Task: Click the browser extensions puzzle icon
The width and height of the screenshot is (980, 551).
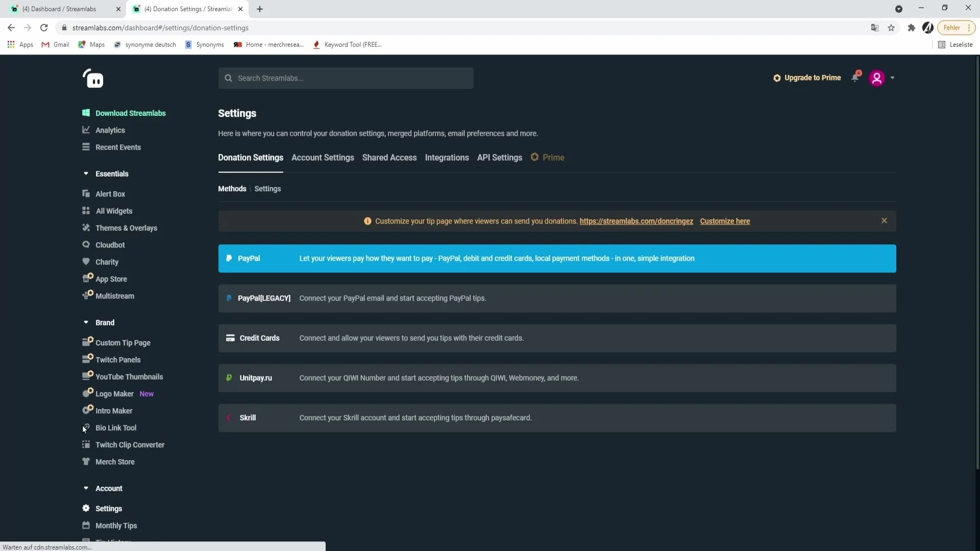Action: coord(911,28)
